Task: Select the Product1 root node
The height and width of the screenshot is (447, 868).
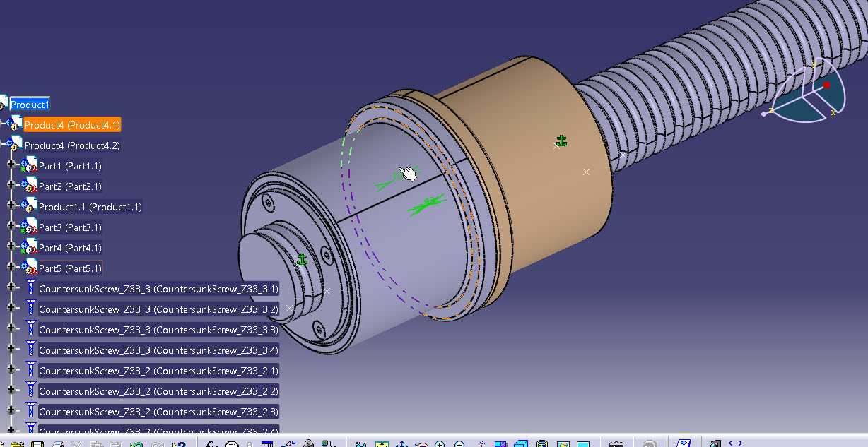Action: click(30, 105)
